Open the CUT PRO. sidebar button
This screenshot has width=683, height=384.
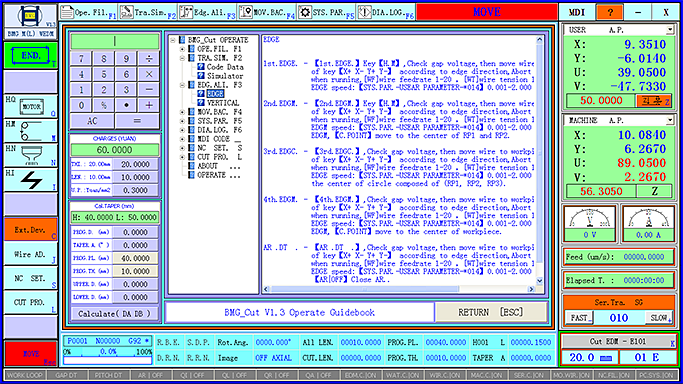click(30, 302)
